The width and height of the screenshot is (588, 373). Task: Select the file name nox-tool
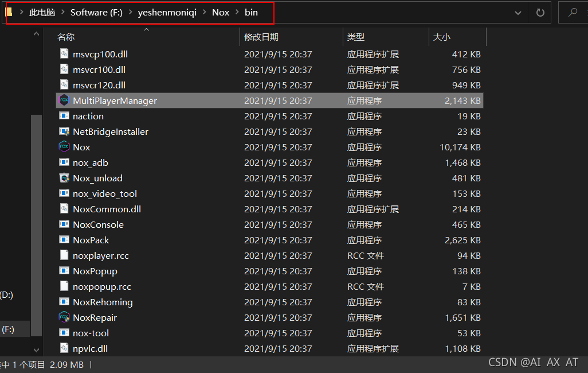(x=91, y=333)
